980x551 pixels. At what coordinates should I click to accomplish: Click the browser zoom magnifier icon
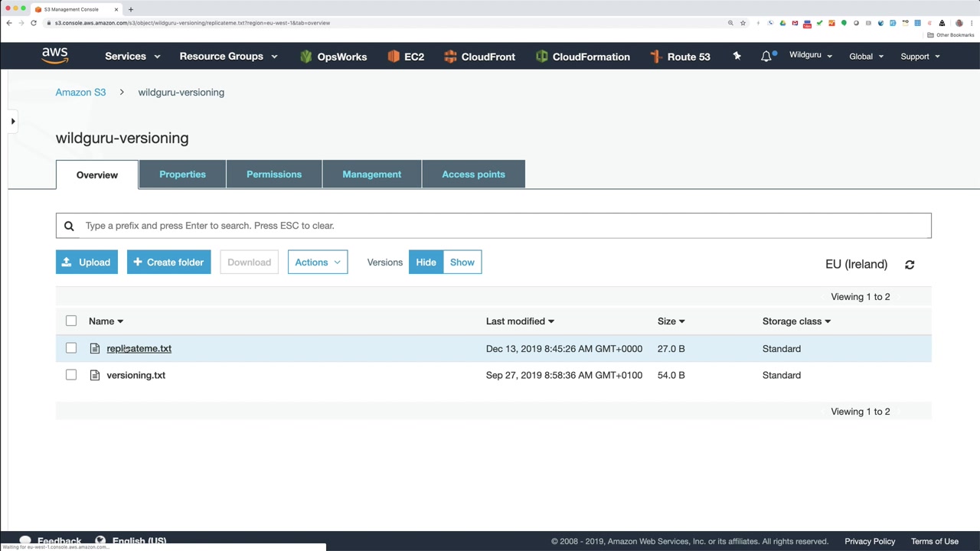[x=730, y=23]
